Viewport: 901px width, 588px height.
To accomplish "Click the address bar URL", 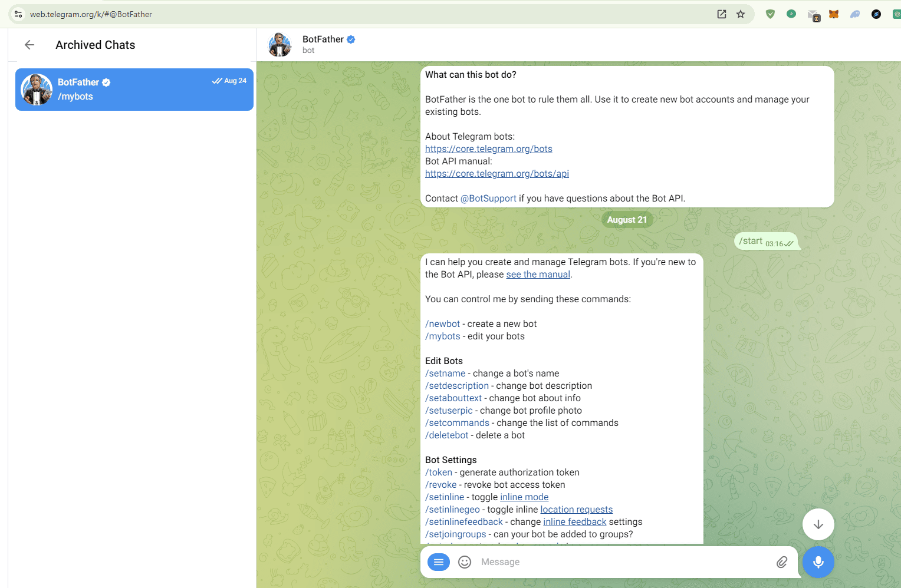I will (91, 14).
